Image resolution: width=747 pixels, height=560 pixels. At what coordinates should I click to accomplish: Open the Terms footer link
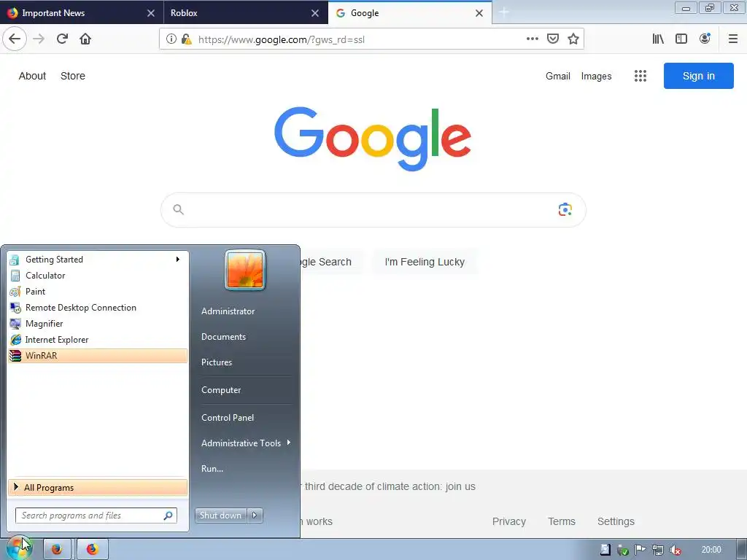562,521
